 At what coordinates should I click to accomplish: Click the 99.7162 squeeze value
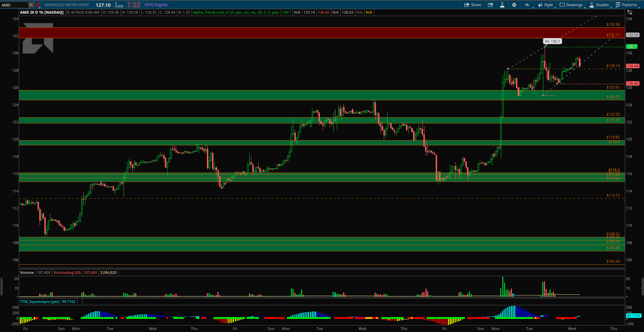(x=69, y=302)
